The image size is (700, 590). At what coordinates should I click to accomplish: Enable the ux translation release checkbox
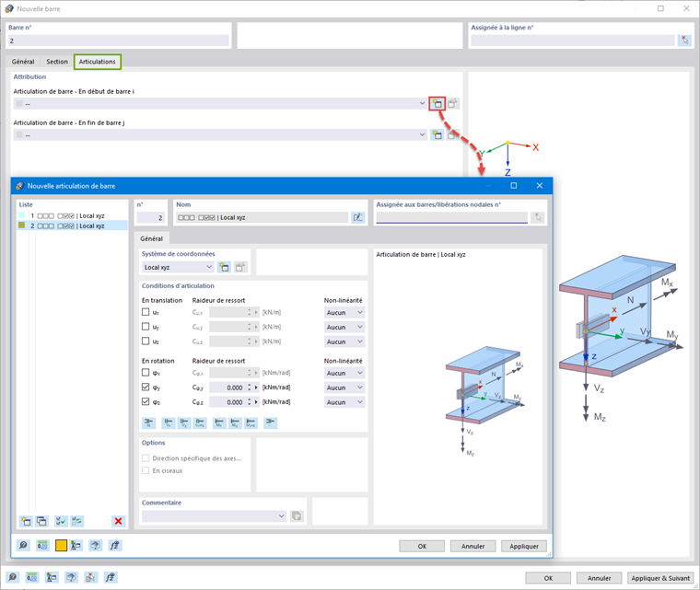146,312
